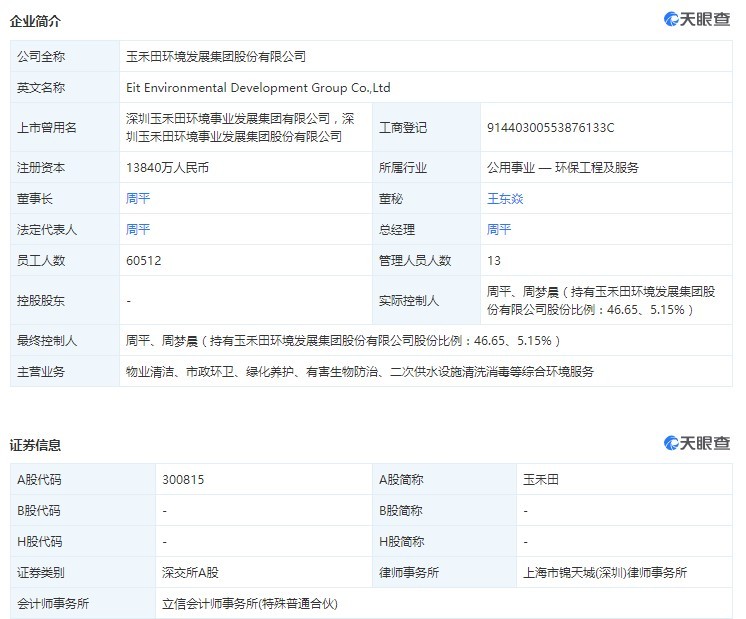Click the 主营业务 label cell

point(65,371)
